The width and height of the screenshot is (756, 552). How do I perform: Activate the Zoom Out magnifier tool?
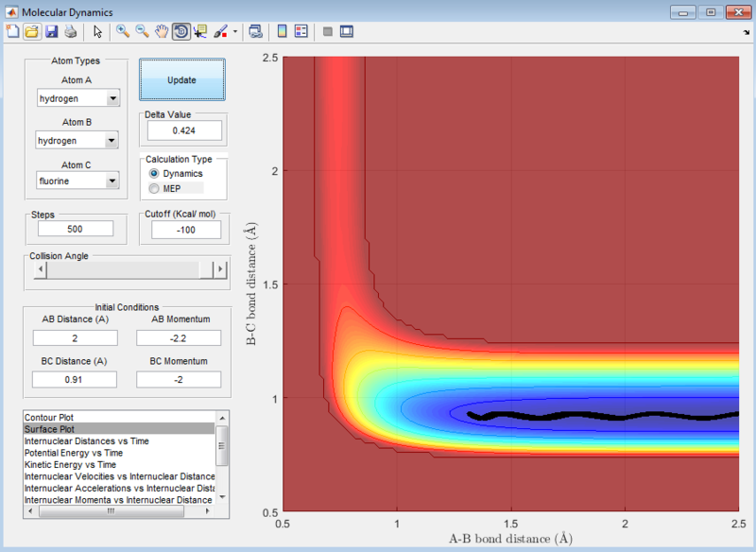142,32
